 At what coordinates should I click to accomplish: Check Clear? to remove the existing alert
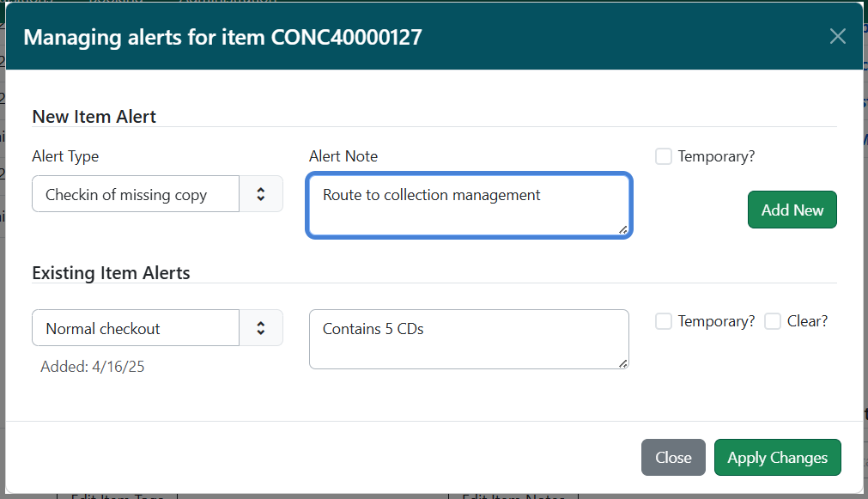(x=770, y=320)
